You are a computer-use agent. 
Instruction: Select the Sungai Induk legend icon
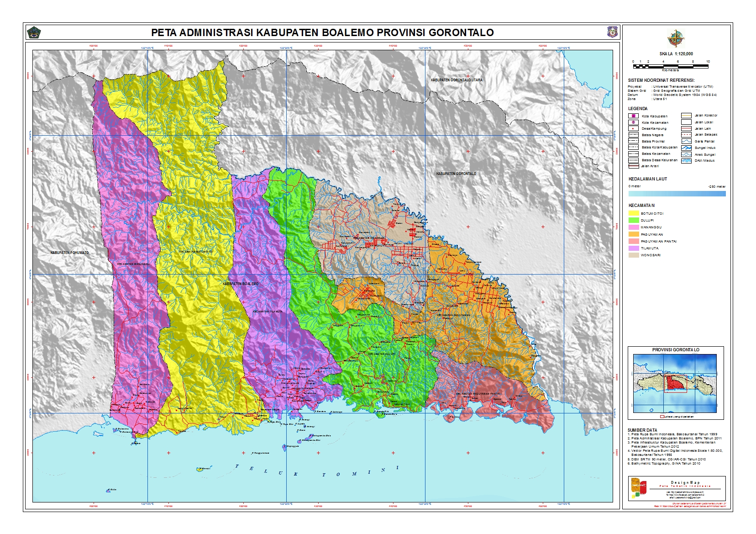pos(686,148)
